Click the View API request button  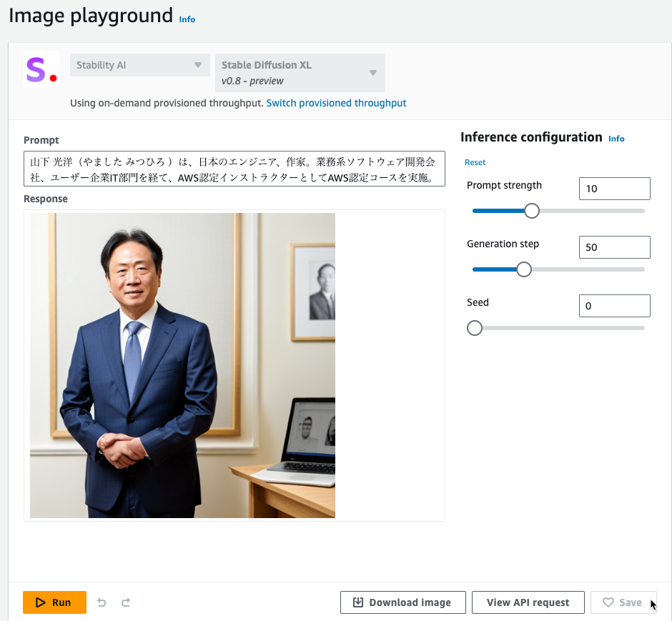[x=528, y=602]
